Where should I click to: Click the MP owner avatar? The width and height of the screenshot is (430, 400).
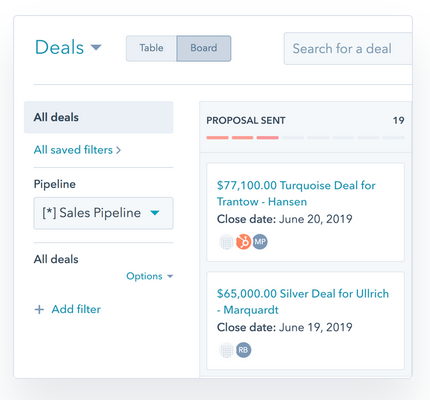click(x=260, y=242)
